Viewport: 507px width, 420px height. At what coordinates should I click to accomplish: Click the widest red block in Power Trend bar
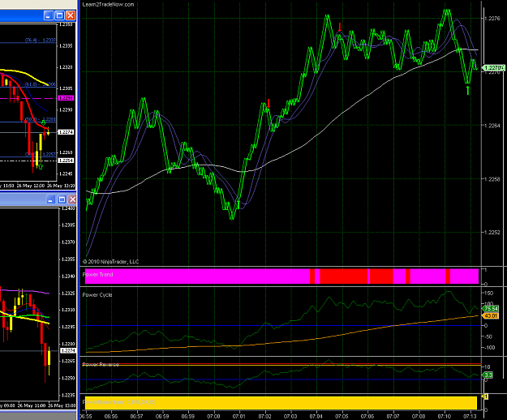point(344,276)
